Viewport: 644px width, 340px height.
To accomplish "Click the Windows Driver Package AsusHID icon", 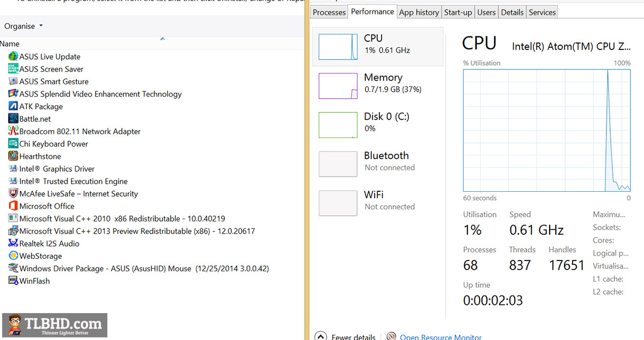I will pyautogui.click(x=13, y=268).
